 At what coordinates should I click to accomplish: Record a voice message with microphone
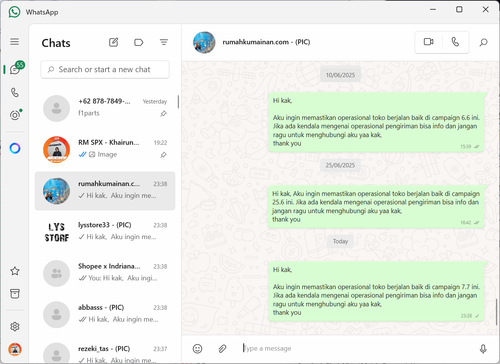pos(483,349)
